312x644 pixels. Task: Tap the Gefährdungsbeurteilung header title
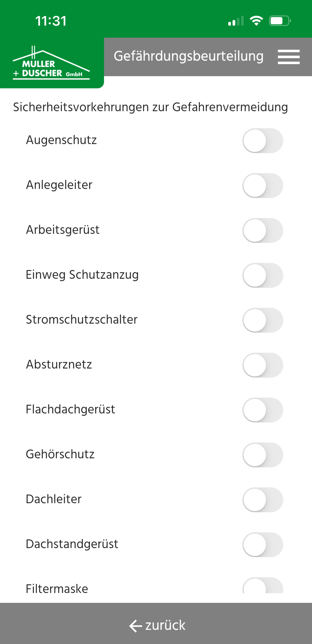coord(188,56)
